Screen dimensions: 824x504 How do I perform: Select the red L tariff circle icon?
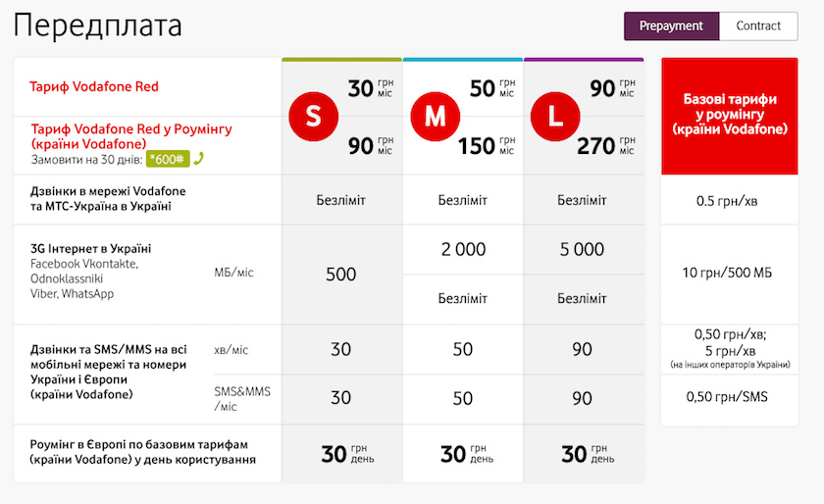point(555,116)
